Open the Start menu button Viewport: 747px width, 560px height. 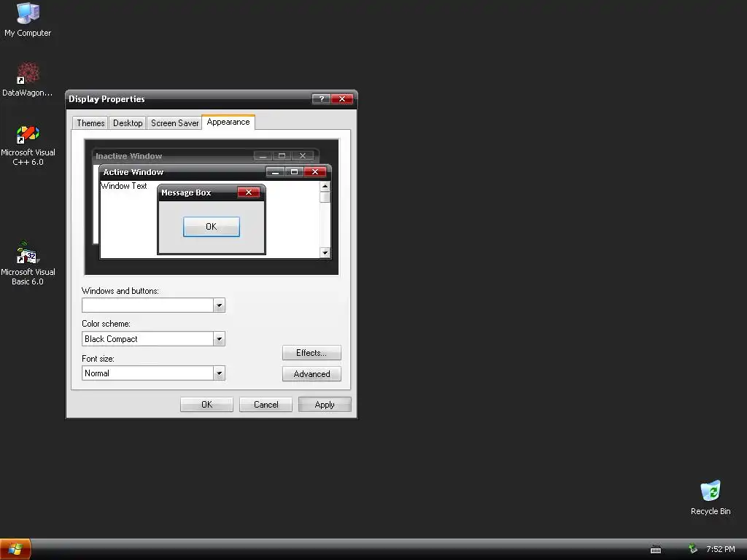15,549
